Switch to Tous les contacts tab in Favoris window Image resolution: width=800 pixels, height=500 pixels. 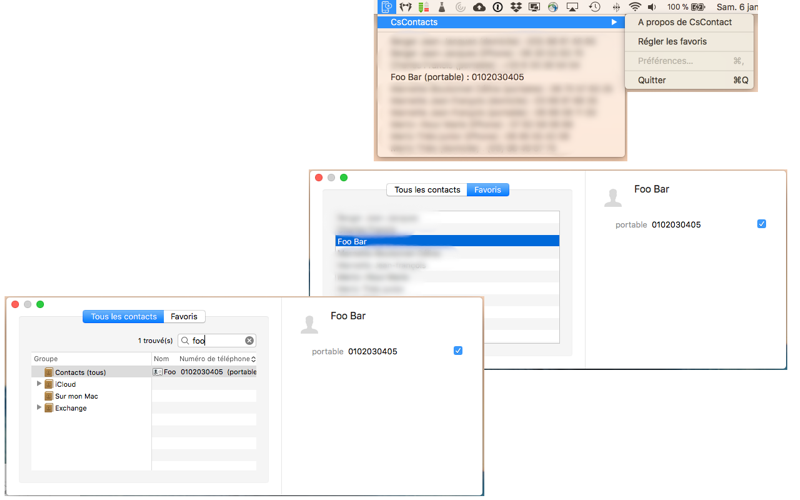(x=427, y=190)
